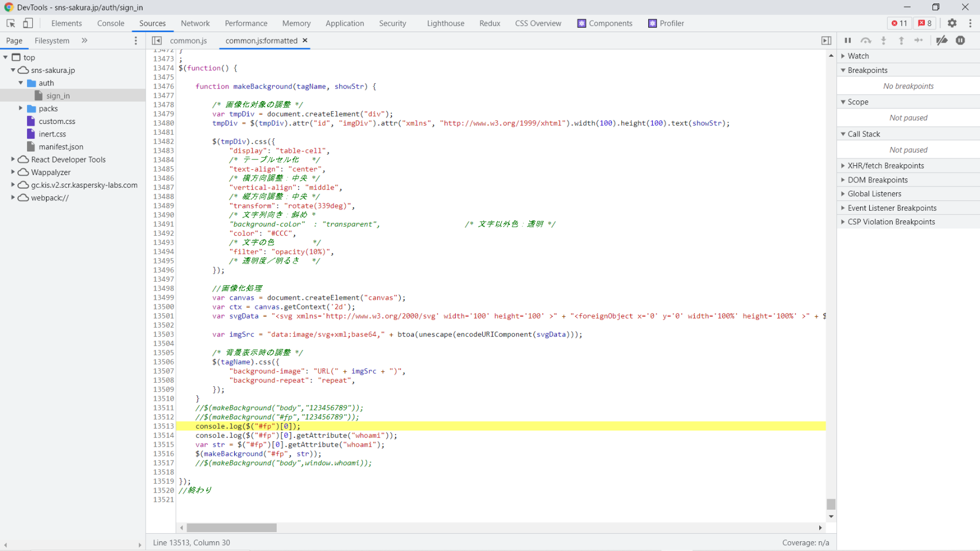The height and width of the screenshot is (551, 980).
Task: Toggle pause on exceptions icon
Action: [960, 41]
